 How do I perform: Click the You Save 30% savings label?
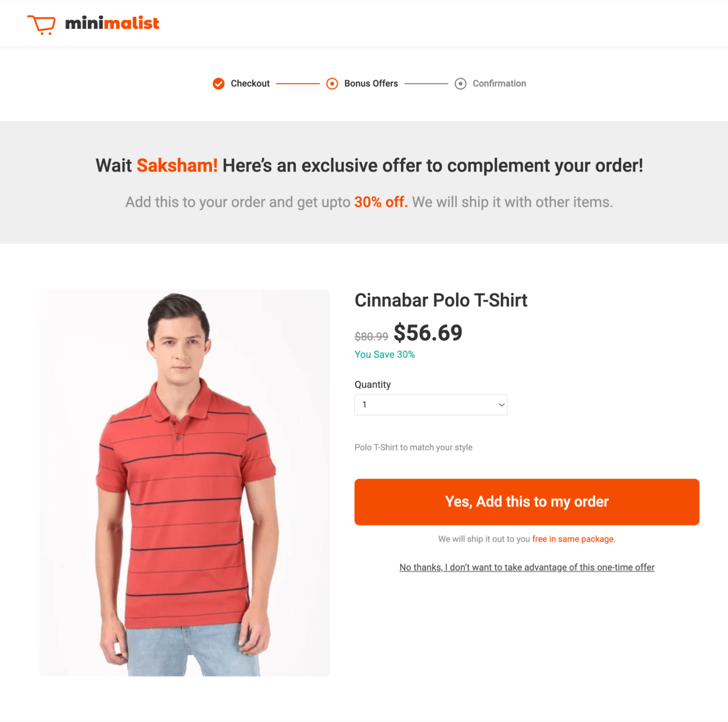click(386, 355)
